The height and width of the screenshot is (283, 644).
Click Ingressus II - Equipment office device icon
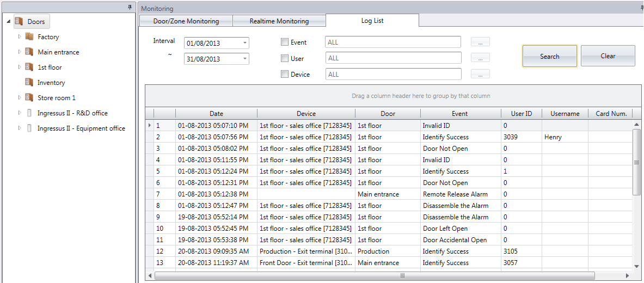29,128
